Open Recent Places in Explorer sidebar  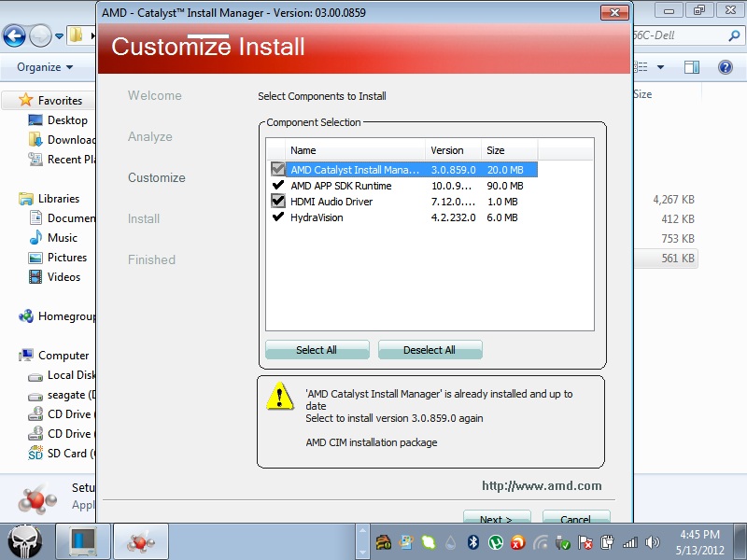61,160
